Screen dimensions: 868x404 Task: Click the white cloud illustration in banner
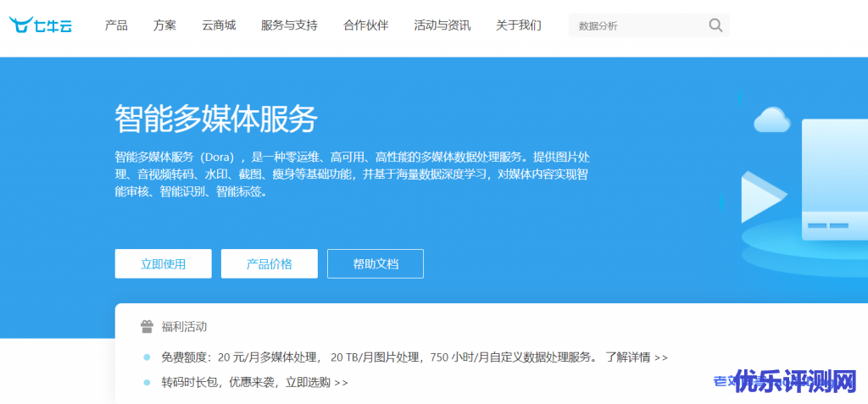[771, 120]
